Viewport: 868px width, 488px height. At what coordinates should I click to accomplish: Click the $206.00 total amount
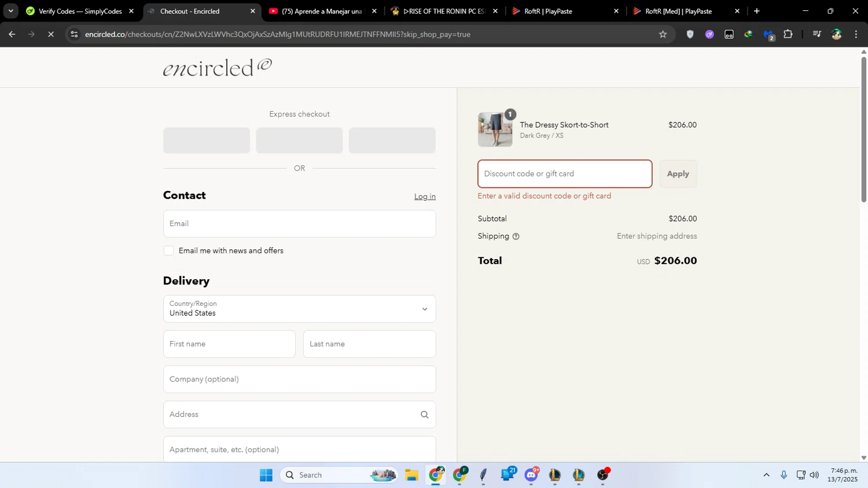[675, 261]
